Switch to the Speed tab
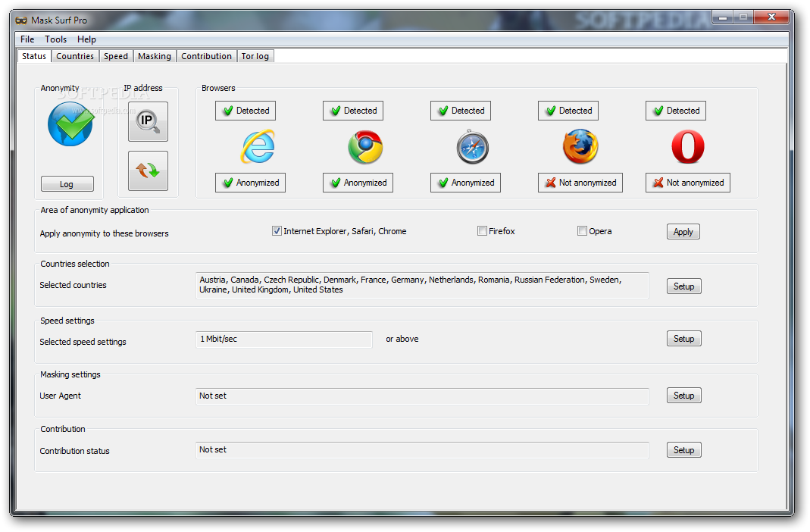Viewport: 810px width, 532px height. click(116, 56)
